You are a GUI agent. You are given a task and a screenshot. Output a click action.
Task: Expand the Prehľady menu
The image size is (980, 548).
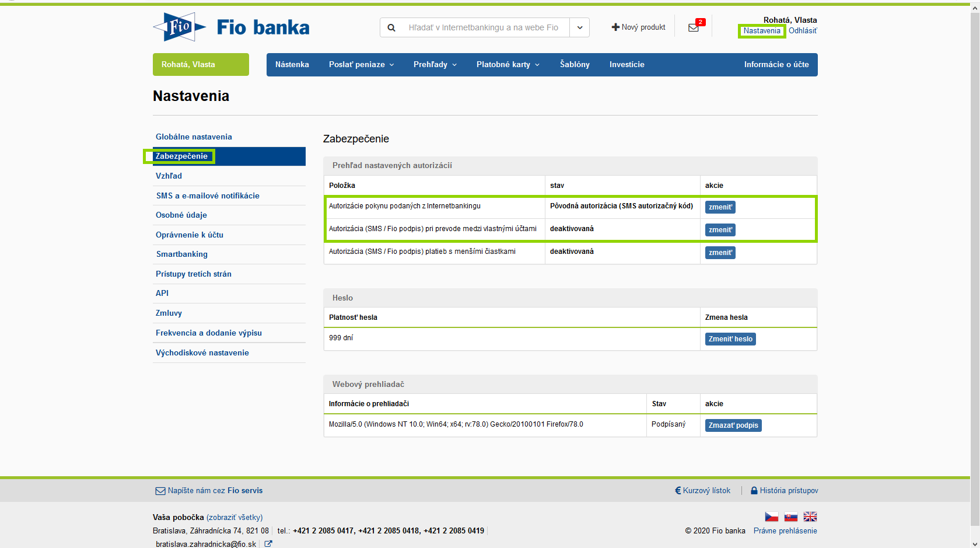435,65
